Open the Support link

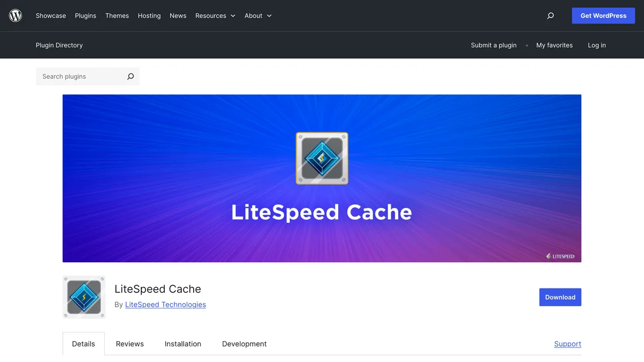[x=568, y=344]
